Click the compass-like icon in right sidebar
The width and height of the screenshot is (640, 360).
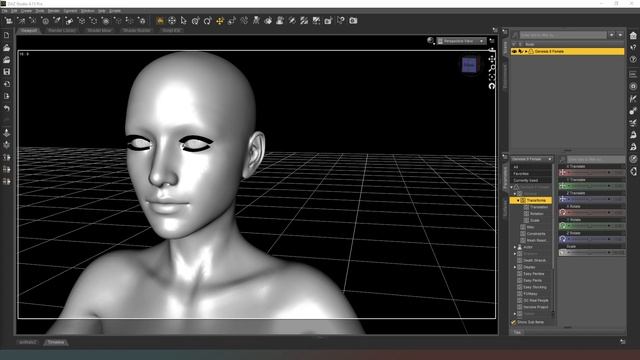coord(633,159)
